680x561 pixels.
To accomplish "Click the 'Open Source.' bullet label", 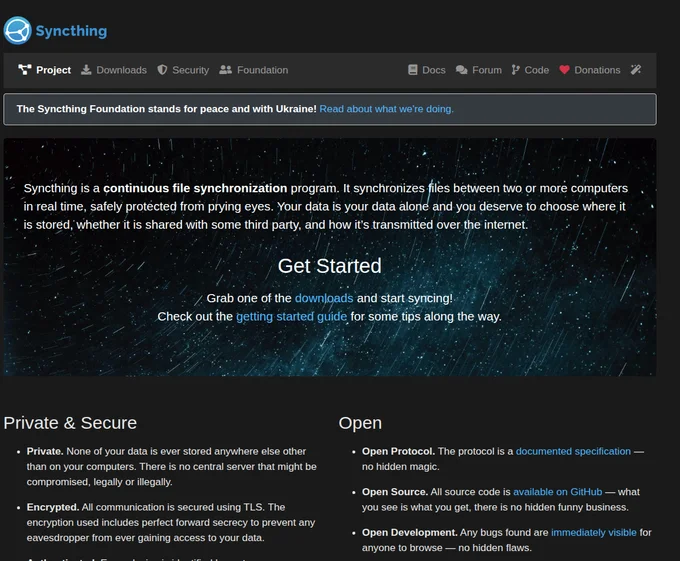I will [x=395, y=492].
